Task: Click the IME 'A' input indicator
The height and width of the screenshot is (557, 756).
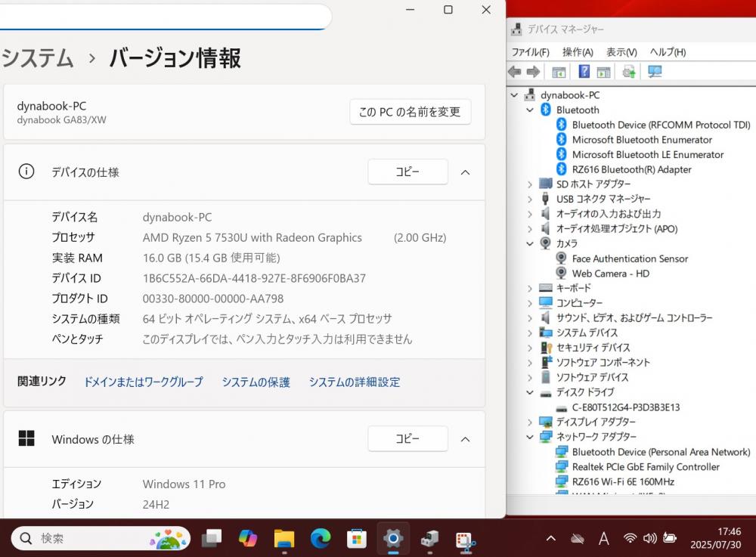Action: point(603,537)
